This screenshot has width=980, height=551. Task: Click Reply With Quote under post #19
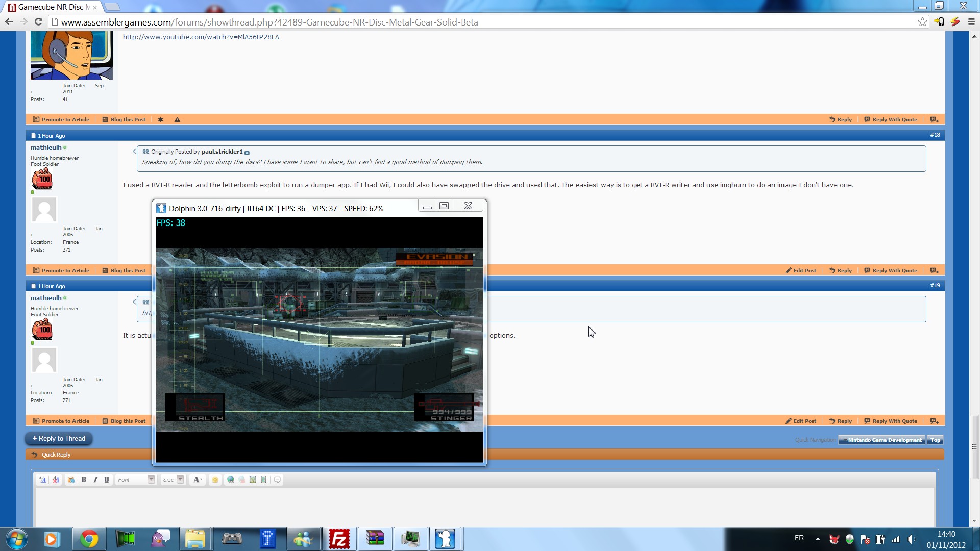(x=891, y=421)
